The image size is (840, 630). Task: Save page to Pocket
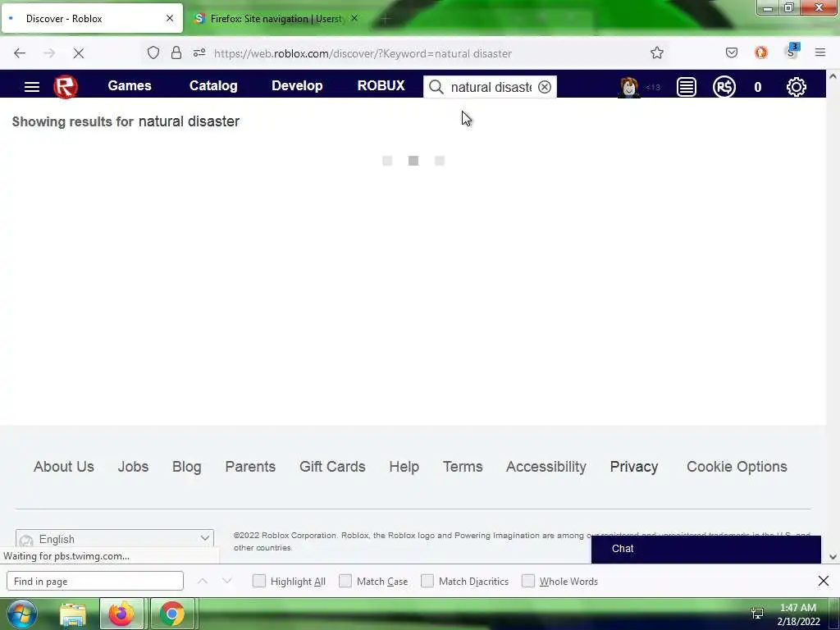[731, 52]
